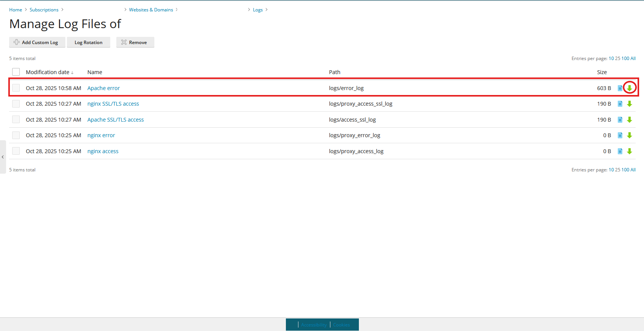This screenshot has width=644, height=331.
Task: Download the Apache error log file
Action: [x=630, y=88]
